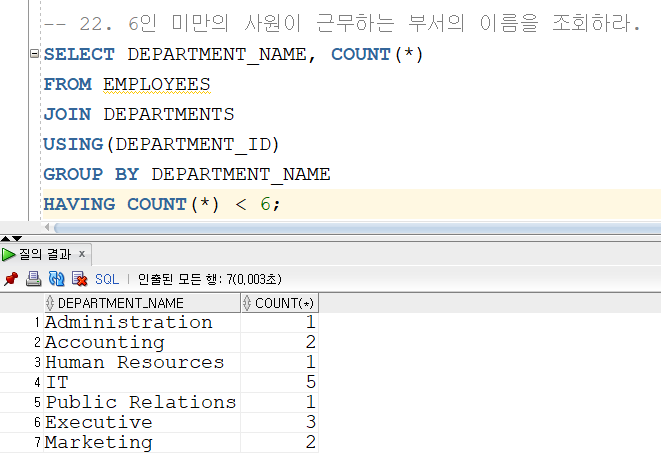661x476 pixels.
Task: Select the 질의 결과 tab
Action: [45, 254]
